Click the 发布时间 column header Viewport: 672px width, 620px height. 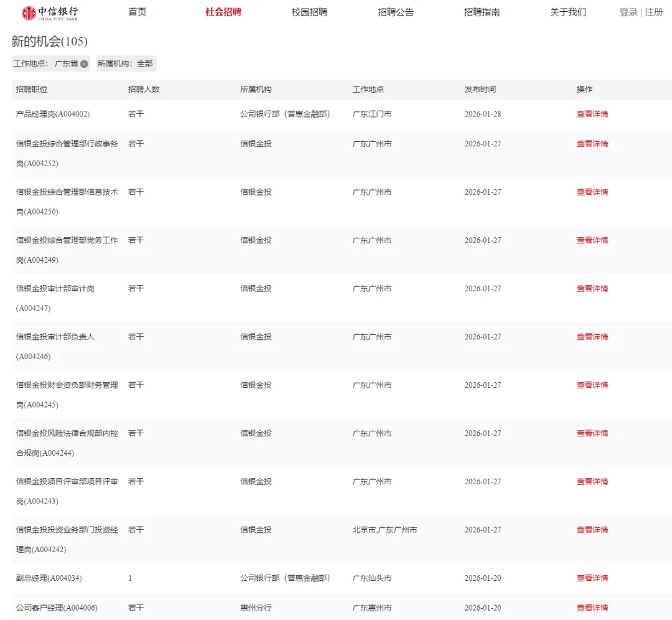480,90
